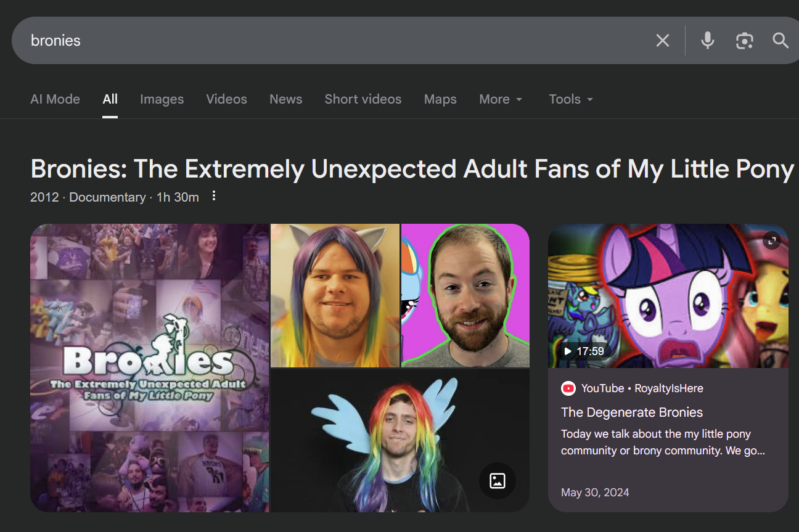Switch to the Images tab
This screenshot has width=799, height=532.
point(162,99)
